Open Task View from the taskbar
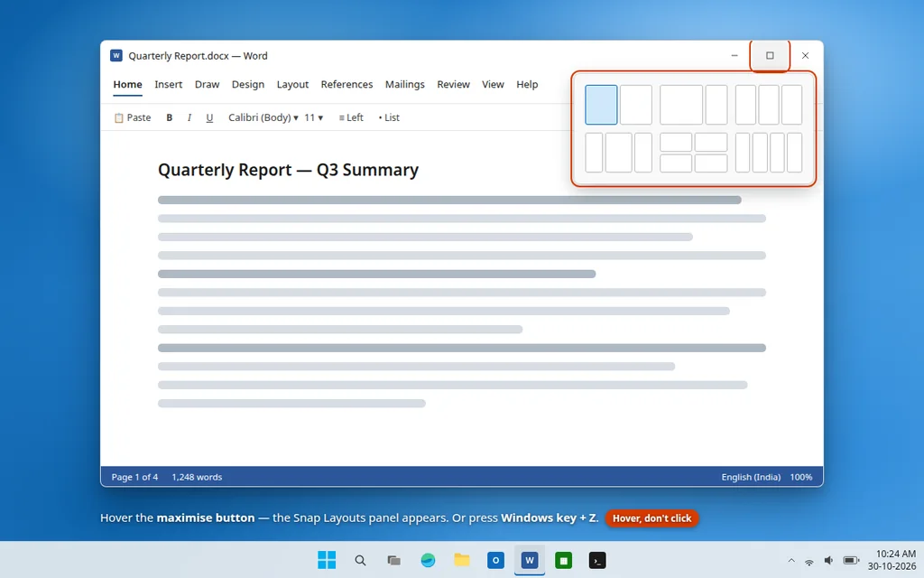The width and height of the screenshot is (924, 578). click(393, 560)
